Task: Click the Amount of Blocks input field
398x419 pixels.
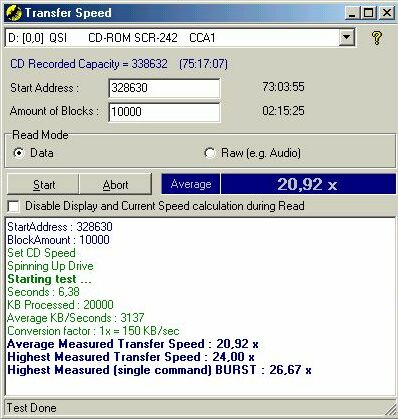Action: (x=164, y=112)
